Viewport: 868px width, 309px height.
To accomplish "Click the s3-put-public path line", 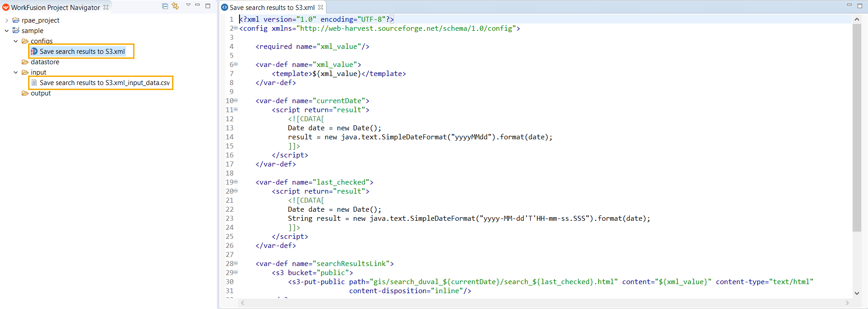I will [x=551, y=281].
